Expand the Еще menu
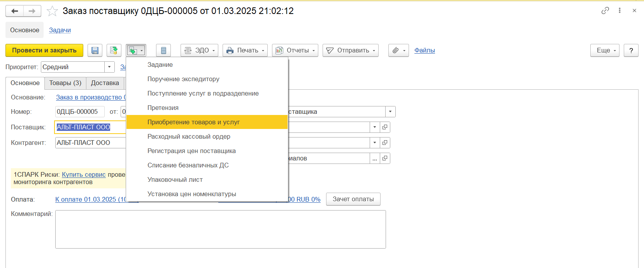Viewport: 644px width, 268px height. pos(604,50)
